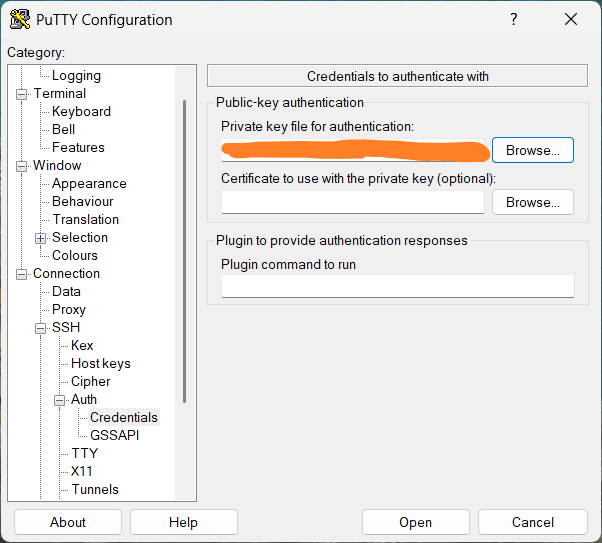Open the Proxy settings category

[x=69, y=310]
